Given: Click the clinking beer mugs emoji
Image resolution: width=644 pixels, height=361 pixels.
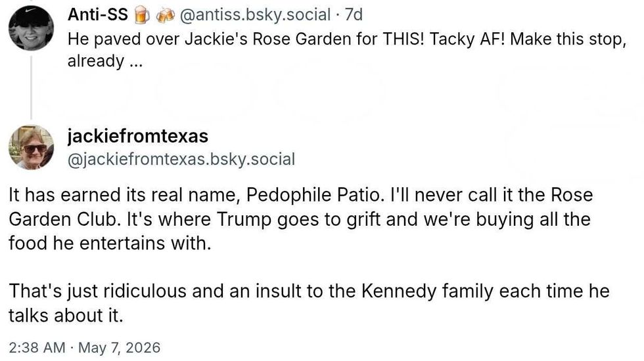Looking at the screenshot, I should 166,15.
